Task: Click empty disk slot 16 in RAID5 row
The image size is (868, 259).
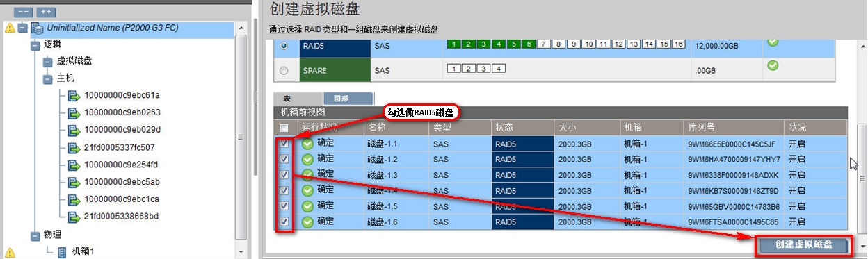Action: pyautogui.click(x=680, y=44)
